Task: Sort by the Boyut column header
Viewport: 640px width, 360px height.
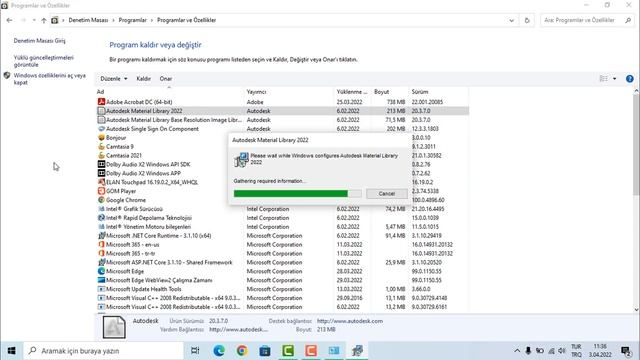Action: [x=390, y=92]
